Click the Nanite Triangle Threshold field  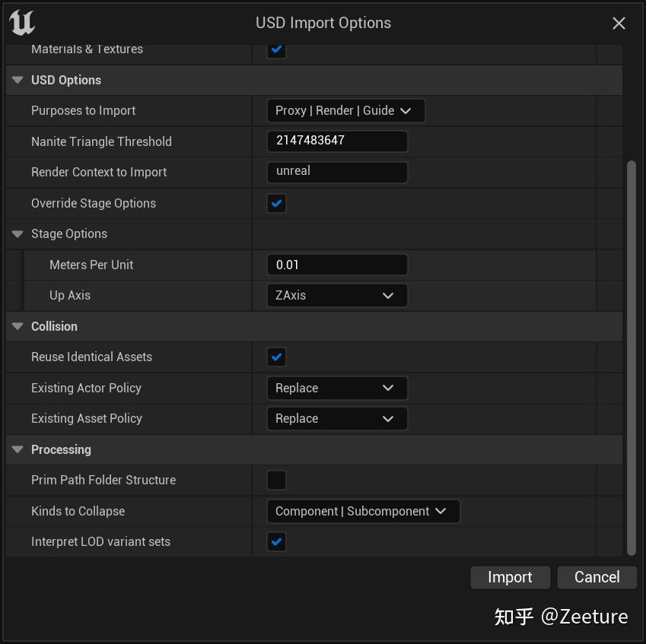click(336, 141)
